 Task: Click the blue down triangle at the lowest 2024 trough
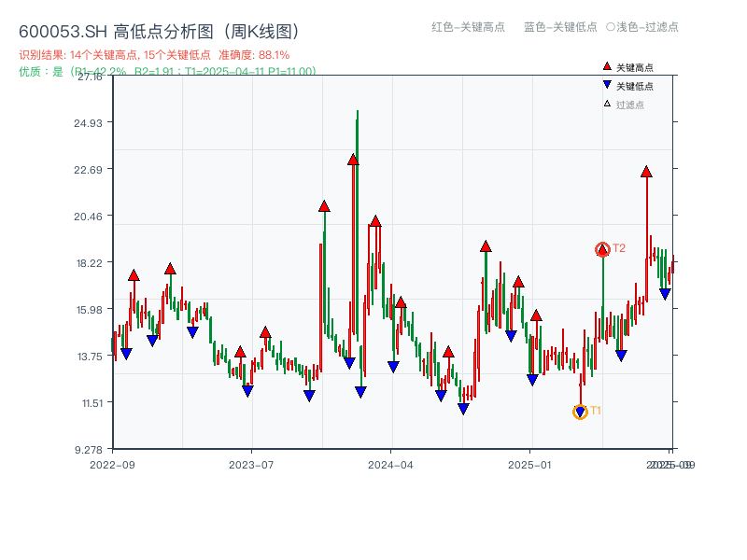[462, 406]
